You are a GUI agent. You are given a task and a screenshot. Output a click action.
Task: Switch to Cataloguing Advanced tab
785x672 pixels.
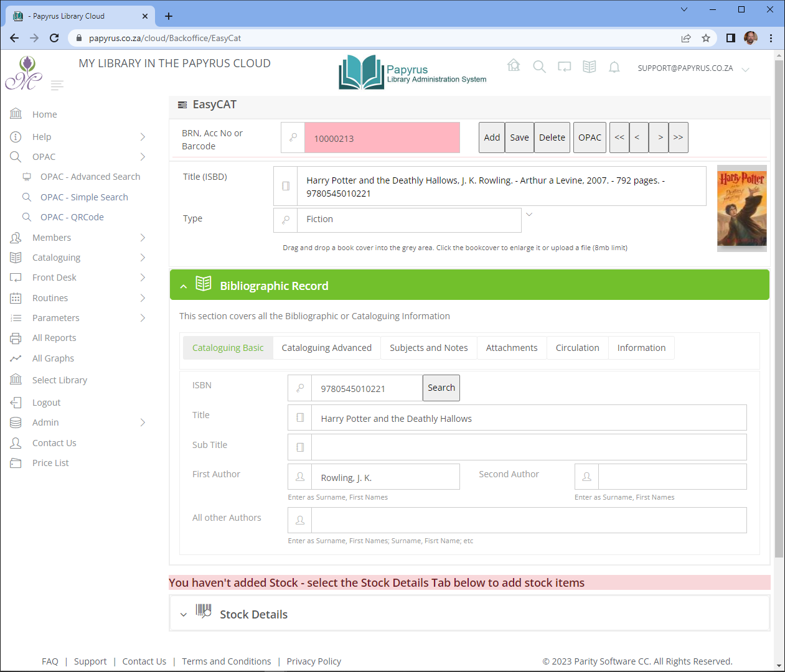coord(326,348)
